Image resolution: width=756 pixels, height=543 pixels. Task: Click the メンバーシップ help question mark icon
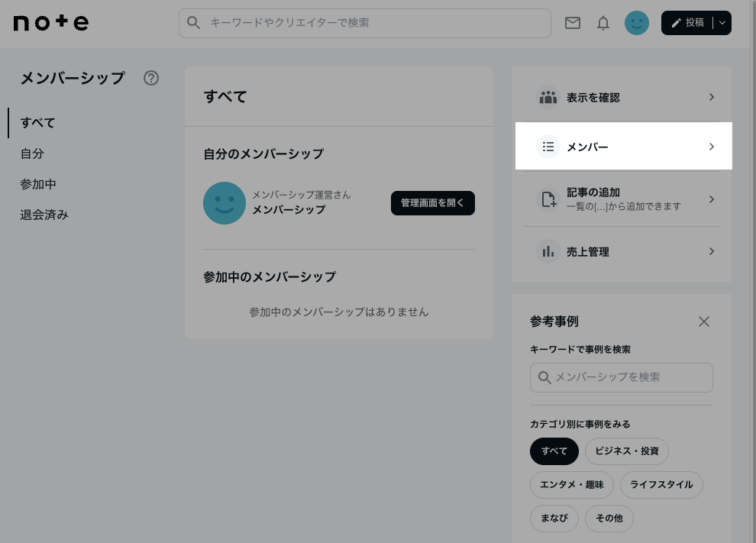click(x=151, y=78)
